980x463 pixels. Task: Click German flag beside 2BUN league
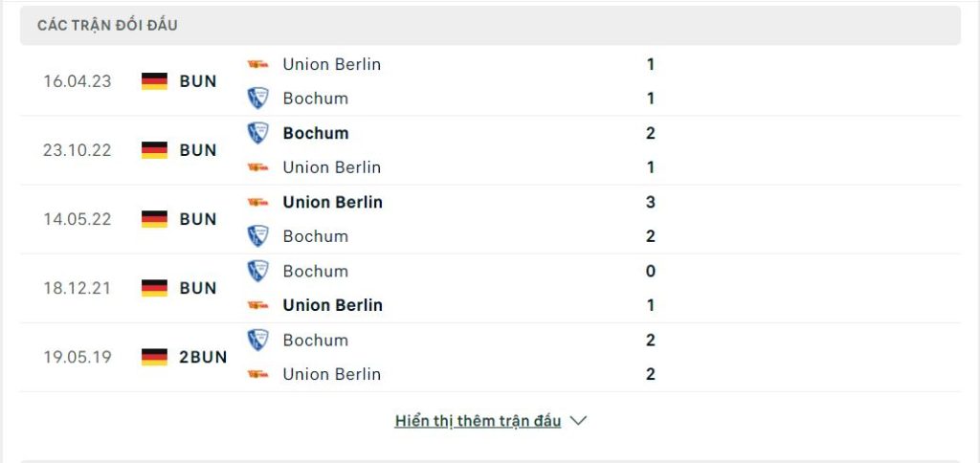point(154,357)
